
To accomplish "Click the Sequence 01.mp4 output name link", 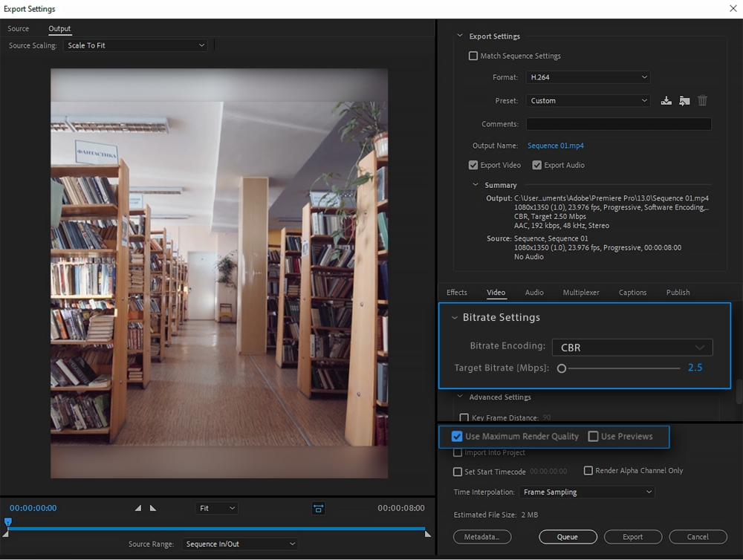I will 555,146.
